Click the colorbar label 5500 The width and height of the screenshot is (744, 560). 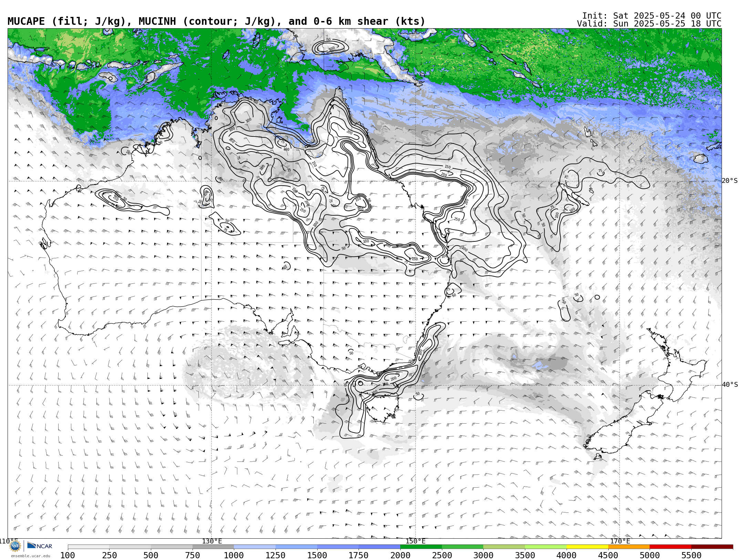pos(691,556)
